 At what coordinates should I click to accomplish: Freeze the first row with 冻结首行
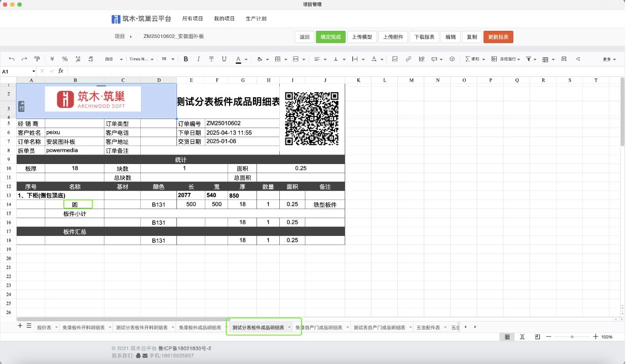click(x=507, y=59)
